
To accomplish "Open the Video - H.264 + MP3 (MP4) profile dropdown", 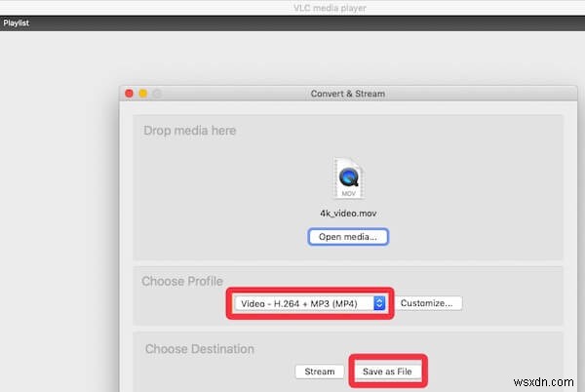I will 310,303.
